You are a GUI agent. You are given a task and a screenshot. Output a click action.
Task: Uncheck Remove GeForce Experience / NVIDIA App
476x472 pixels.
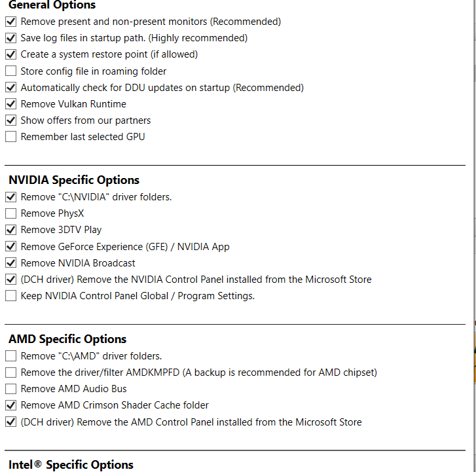click(10, 247)
